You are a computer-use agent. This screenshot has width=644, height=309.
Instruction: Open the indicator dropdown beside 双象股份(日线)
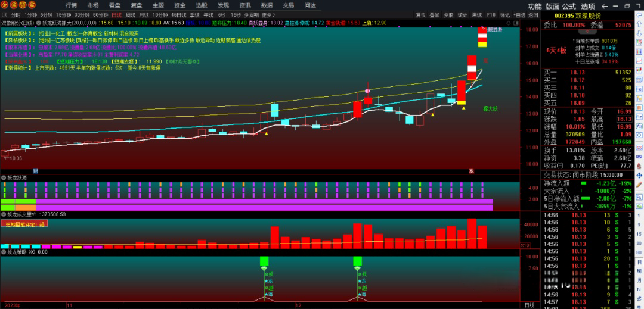38,23
